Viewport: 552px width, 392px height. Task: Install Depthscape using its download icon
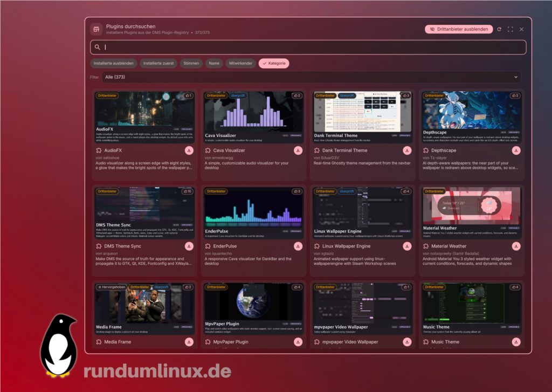click(516, 150)
